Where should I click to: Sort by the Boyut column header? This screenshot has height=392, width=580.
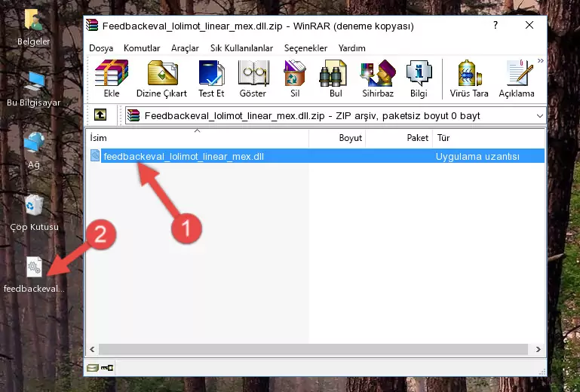click(x=337, y=138)
